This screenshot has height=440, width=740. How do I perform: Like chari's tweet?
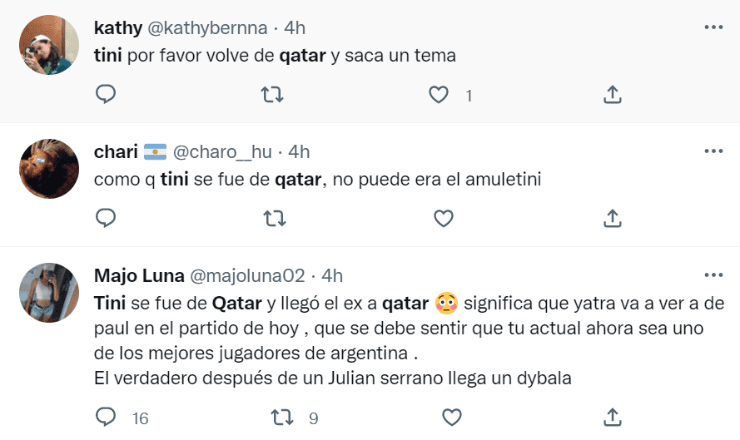[x=441, y=218]
